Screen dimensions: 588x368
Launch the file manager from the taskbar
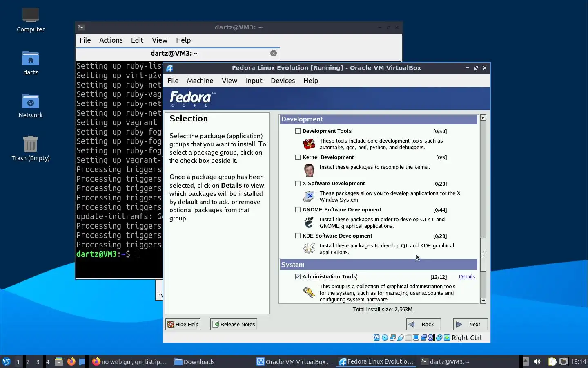tap(59, 361)
